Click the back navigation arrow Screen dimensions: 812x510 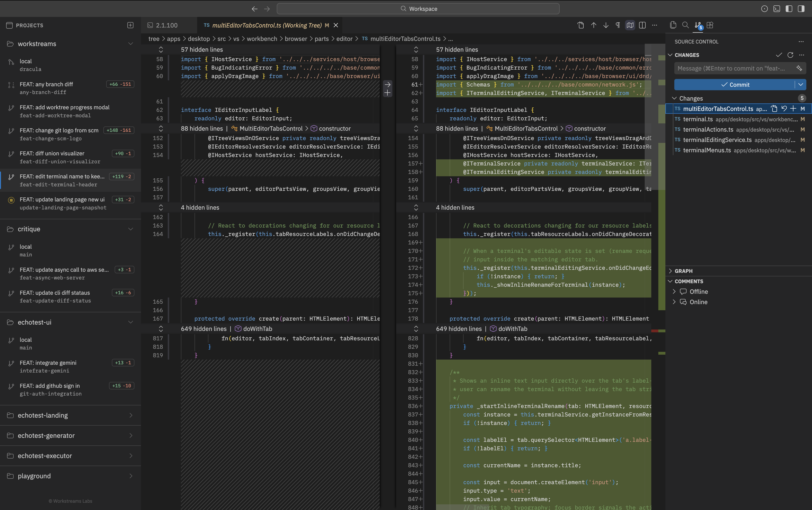click(255, 9)
